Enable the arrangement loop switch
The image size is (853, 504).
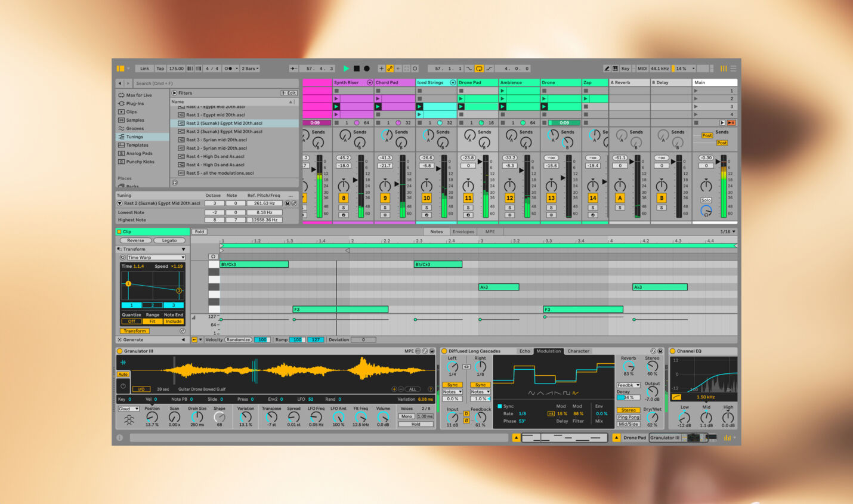pos(479,69)
